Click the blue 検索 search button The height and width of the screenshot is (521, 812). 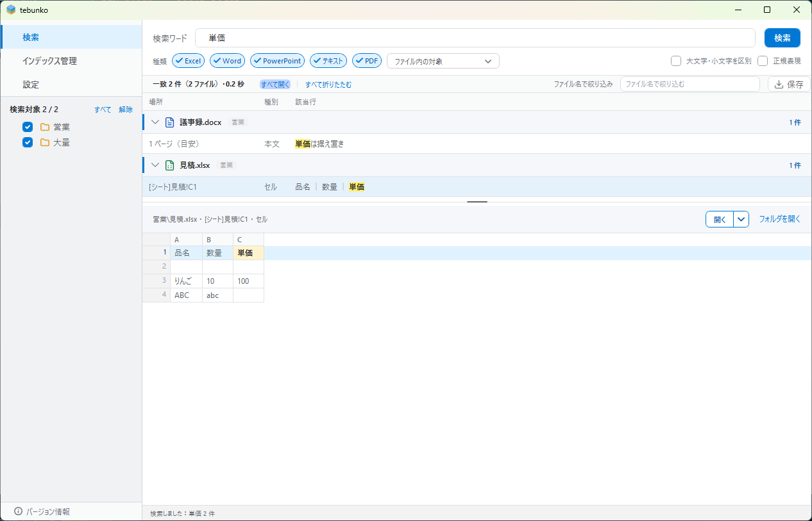[x=782, y=38]
